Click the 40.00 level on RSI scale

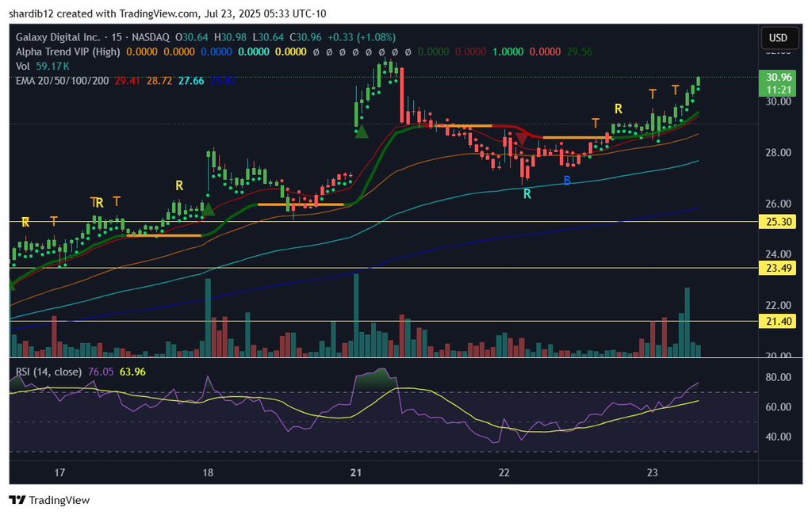[x=779, y=437]
